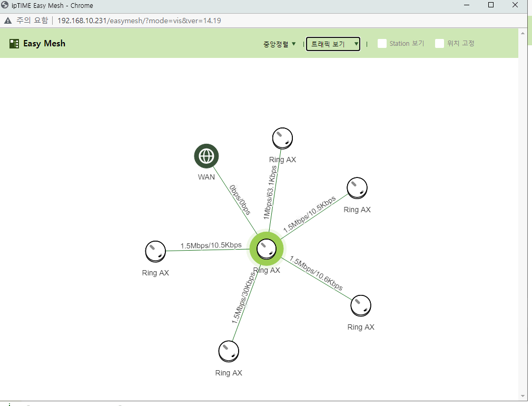This screenshot has height=406, width=532.
Task: Minimize the Chrome window
Action: tap(467, 5)
